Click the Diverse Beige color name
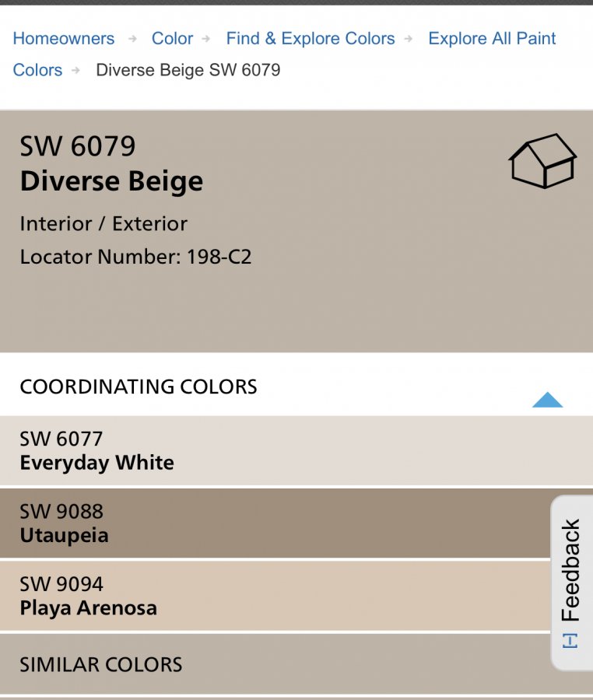 click(111, 181)
